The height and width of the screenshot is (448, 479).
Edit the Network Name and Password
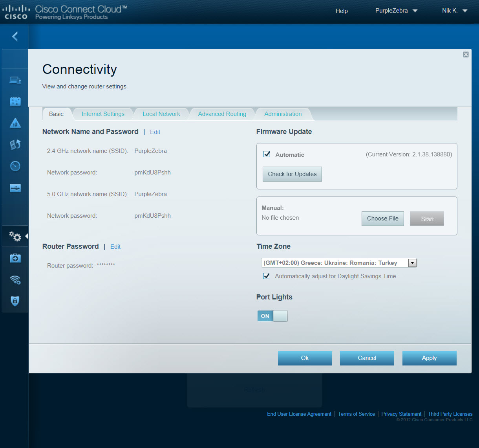pyautogui.click(x=155, y=132)
